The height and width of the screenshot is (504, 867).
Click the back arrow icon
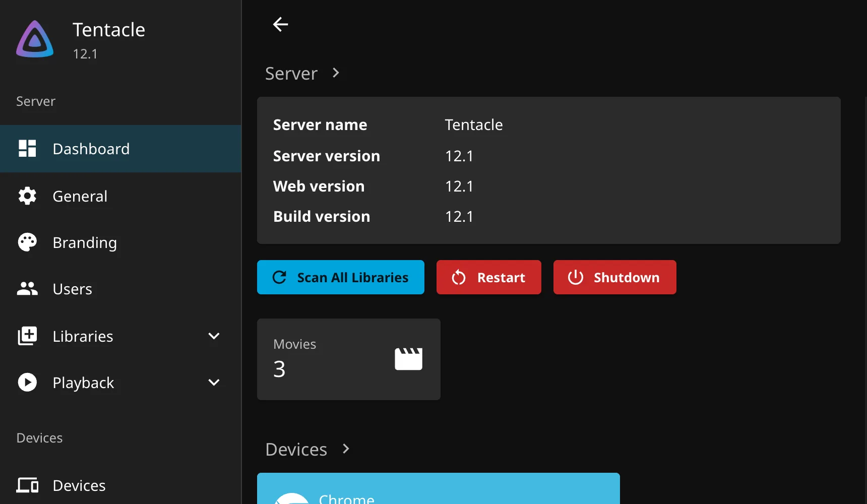tap(281, 24)
